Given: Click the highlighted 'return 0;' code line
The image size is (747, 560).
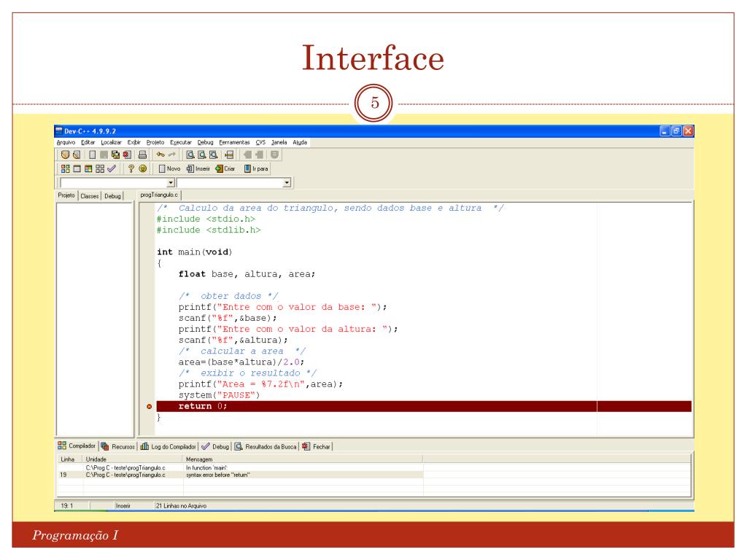Looking at the screenshot, I should tap(424, 406).
